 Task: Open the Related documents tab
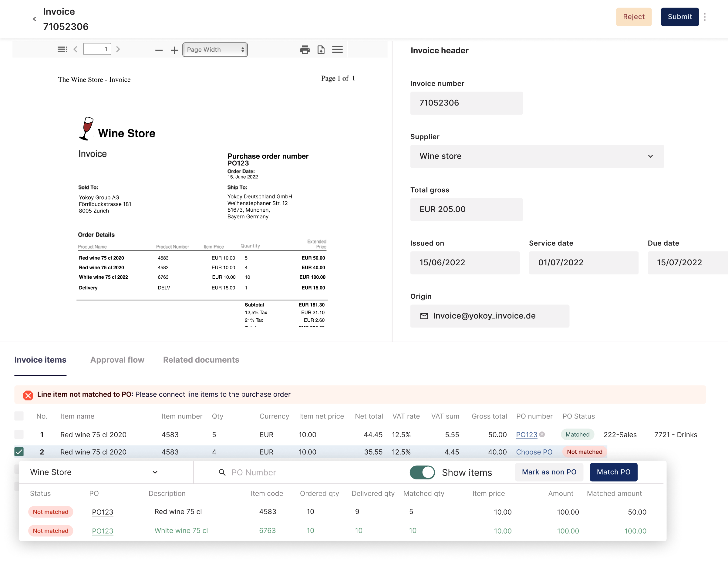(x=201, y=360)
